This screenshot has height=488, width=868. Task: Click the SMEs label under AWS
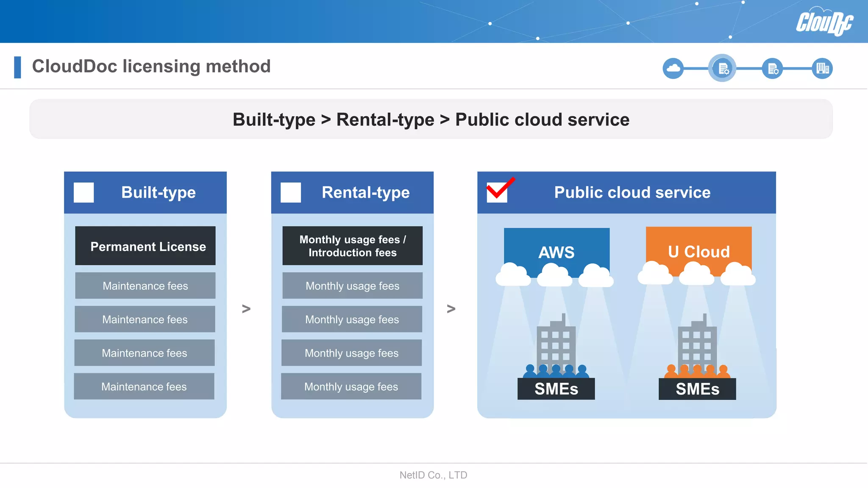(x=556, y=389)
